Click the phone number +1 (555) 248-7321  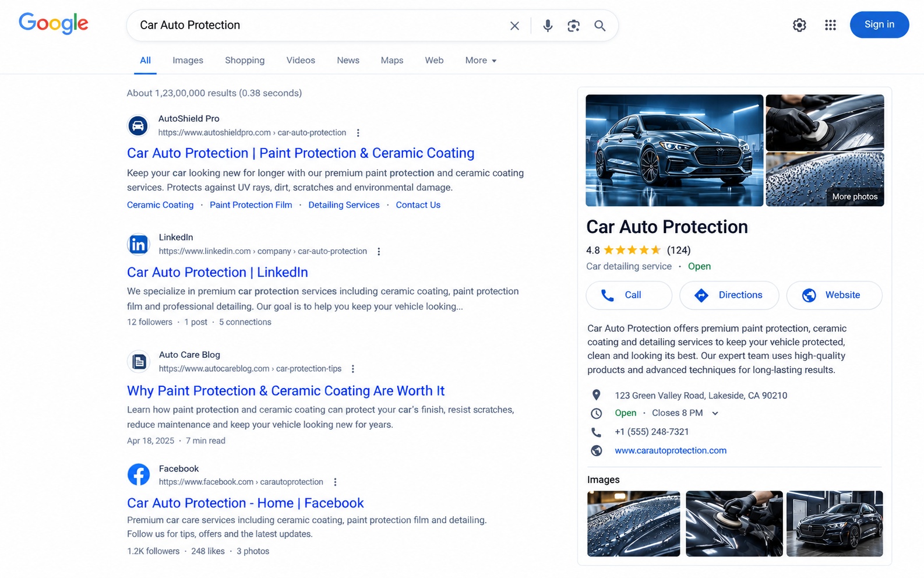651,432
